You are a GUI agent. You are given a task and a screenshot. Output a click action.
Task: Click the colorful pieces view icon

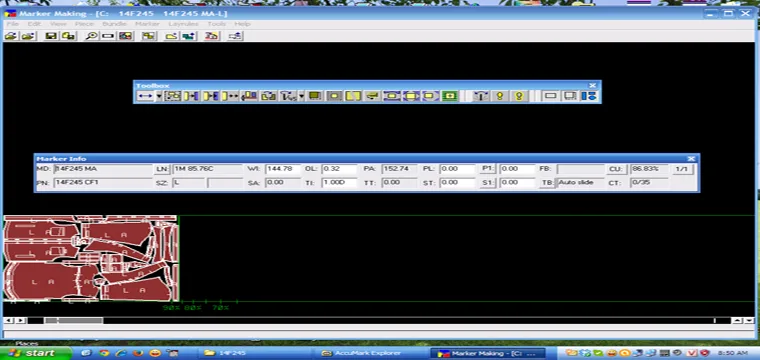[x=126, y=36]
